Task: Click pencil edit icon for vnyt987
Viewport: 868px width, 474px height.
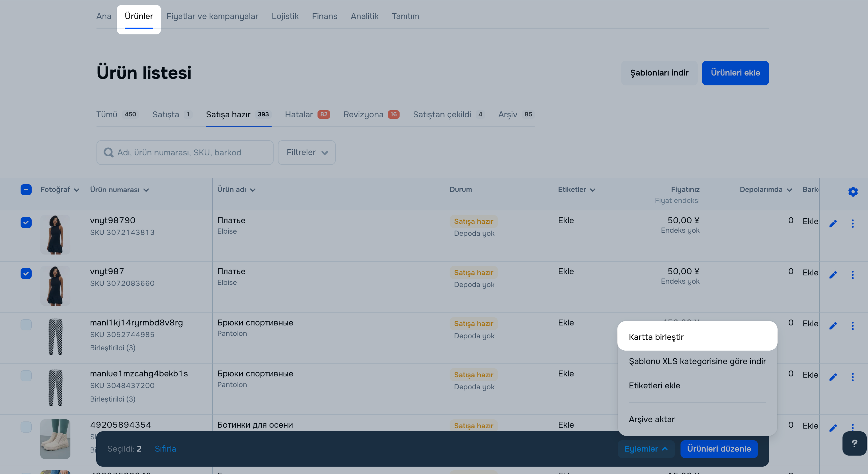Action: pyautogui.click(x=833, y=275)
